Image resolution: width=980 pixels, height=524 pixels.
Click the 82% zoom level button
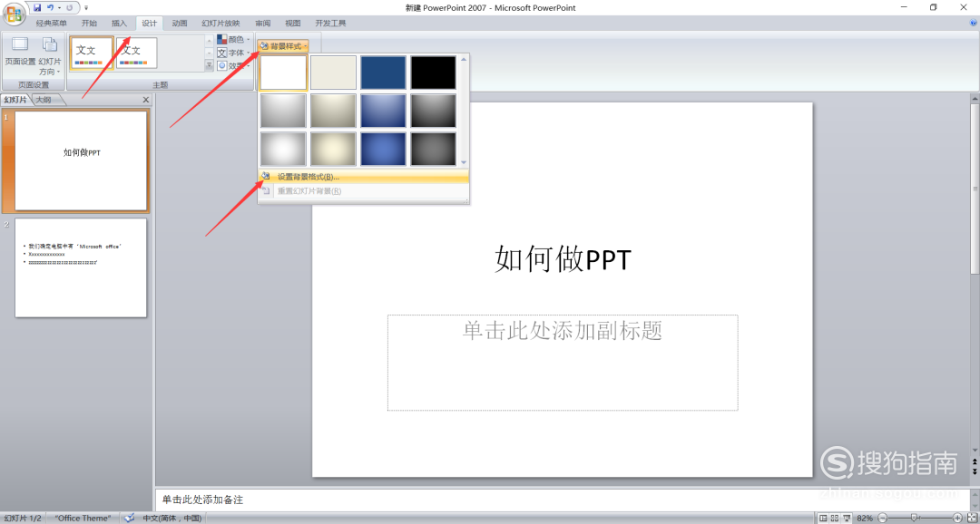865,519
